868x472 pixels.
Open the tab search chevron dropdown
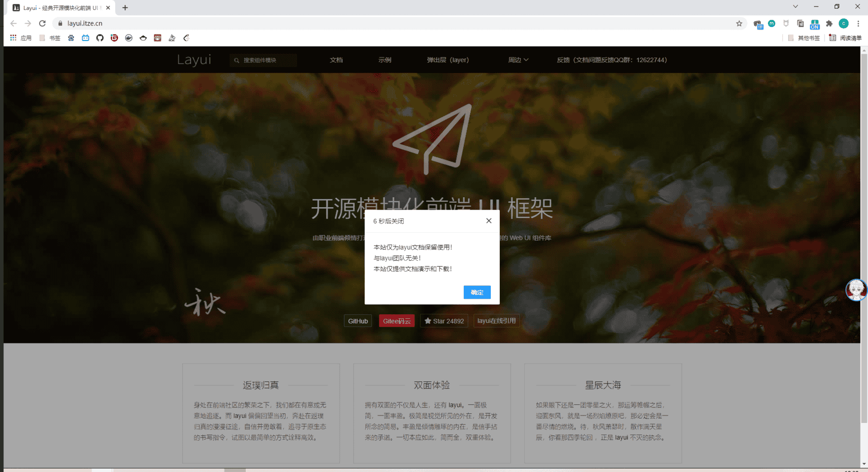coord(795,7)
